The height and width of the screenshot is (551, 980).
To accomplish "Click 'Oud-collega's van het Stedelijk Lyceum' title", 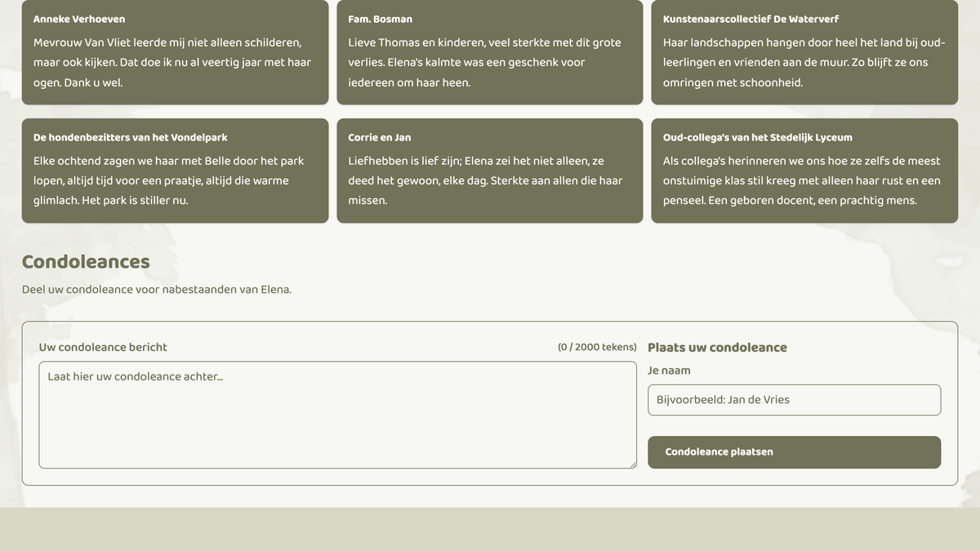I will [x=757, y=137].
